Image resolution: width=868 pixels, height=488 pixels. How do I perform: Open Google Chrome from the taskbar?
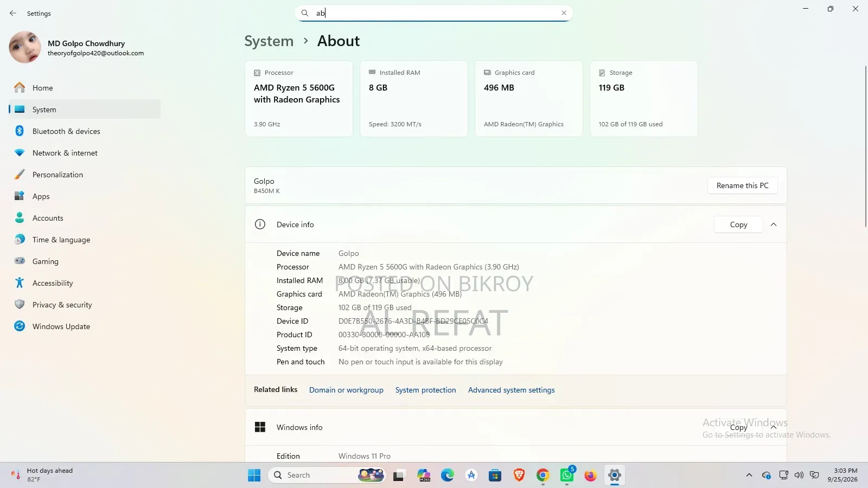point(542,476)
